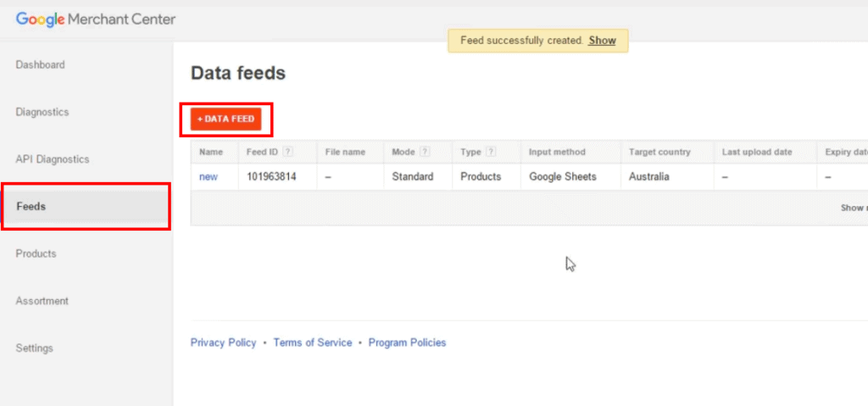Open the Products section
The image size is (868, 406).
click(x=36, y=253)
